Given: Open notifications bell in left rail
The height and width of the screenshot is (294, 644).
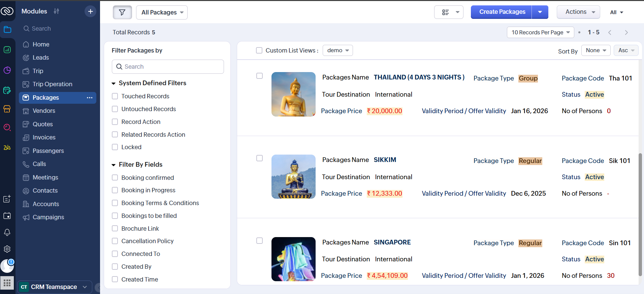Looking at the screenshot, I should tap(7, 232).
